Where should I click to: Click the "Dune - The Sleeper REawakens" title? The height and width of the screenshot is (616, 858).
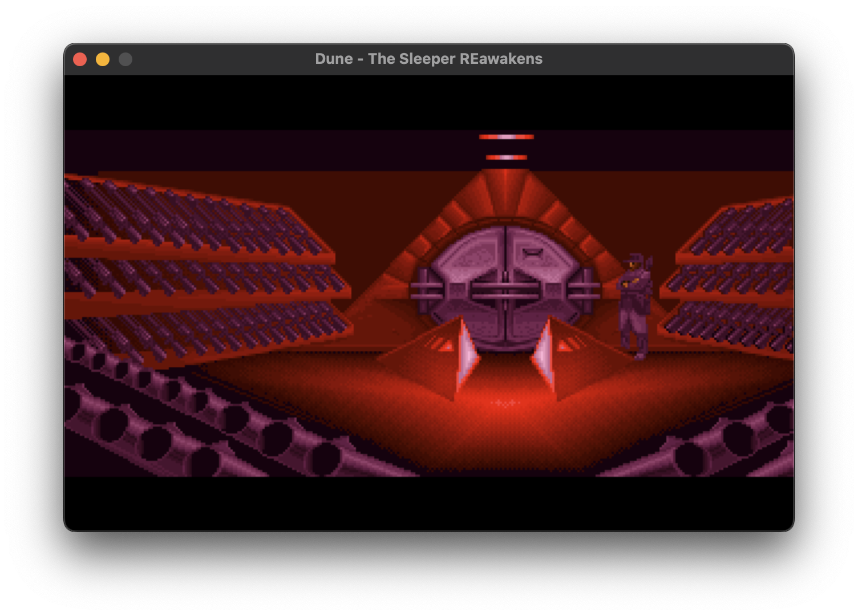[x=428, y=59]
